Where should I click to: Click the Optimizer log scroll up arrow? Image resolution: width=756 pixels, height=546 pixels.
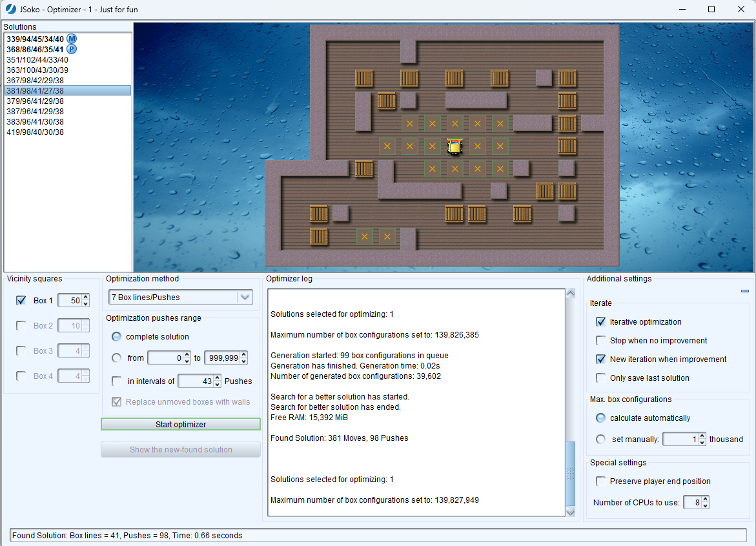(x=570, y=293)
